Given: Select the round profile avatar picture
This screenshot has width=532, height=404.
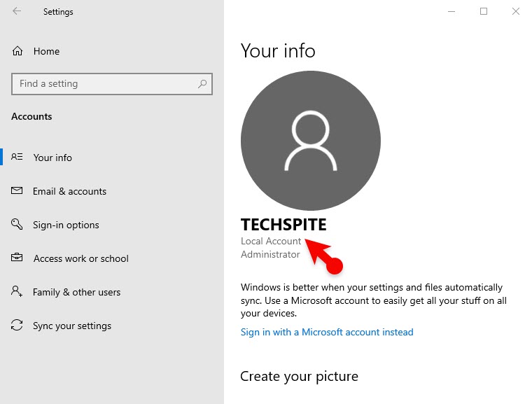Looking at the screenshot, I should (x=310, y=140).
